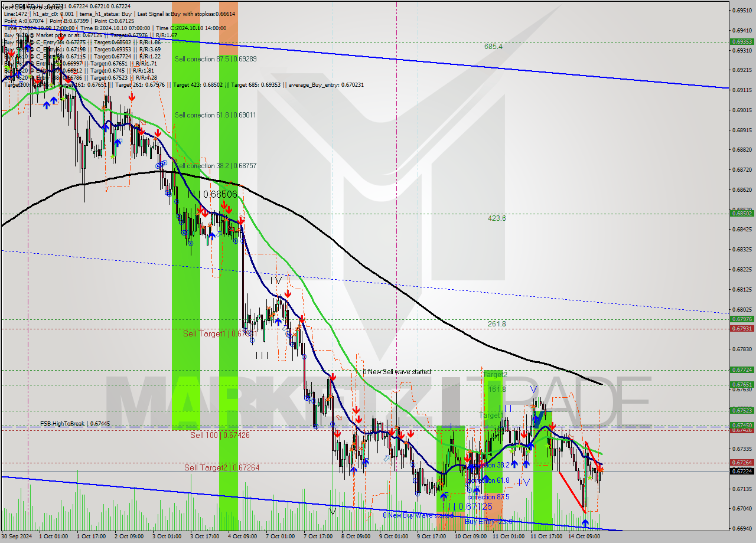Screen dimensions: 756x543
Task: Click the green 0.68502 price tag
Action: 742,214
